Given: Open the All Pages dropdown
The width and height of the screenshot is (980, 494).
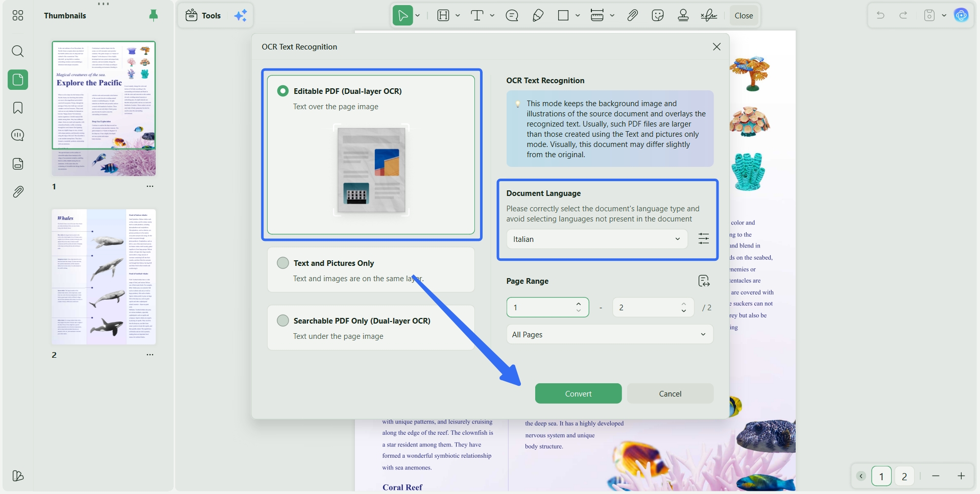Looking at the screenshot, I should 610,334.
